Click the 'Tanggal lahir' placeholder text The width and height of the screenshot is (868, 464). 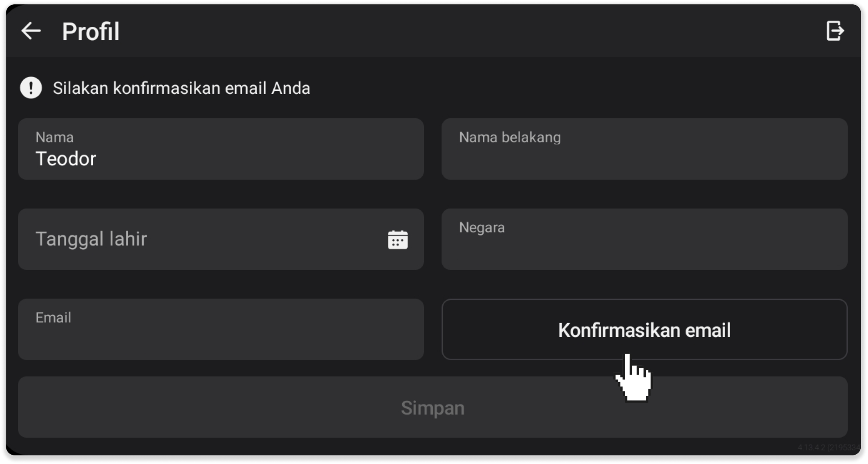[x=91, y=239]
